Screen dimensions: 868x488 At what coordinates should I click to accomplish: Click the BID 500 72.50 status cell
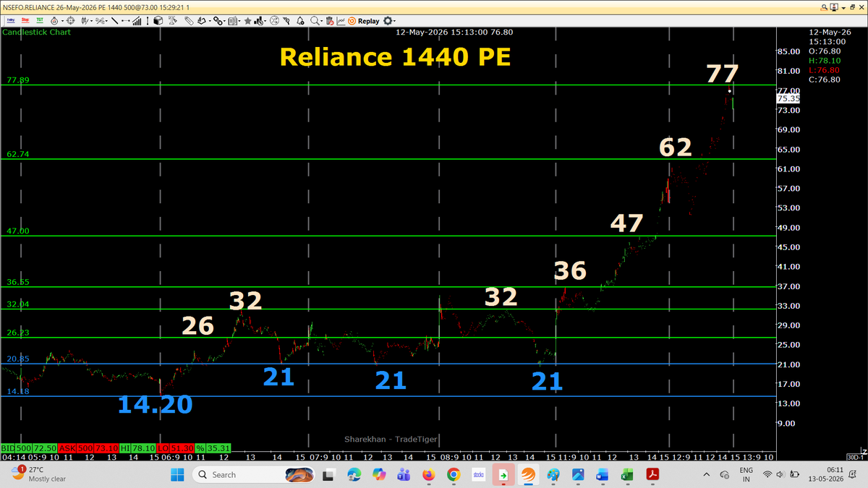(28, 448)
